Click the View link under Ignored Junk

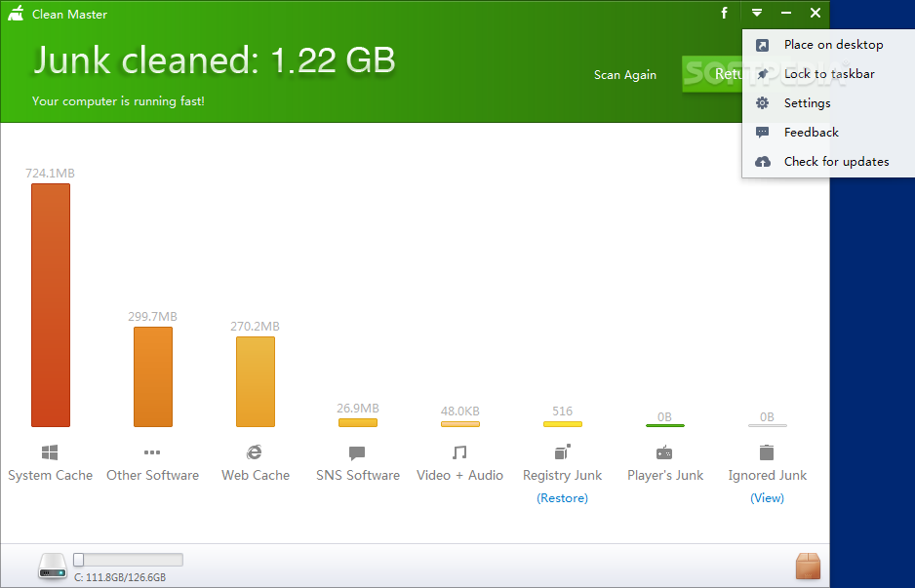767,498
